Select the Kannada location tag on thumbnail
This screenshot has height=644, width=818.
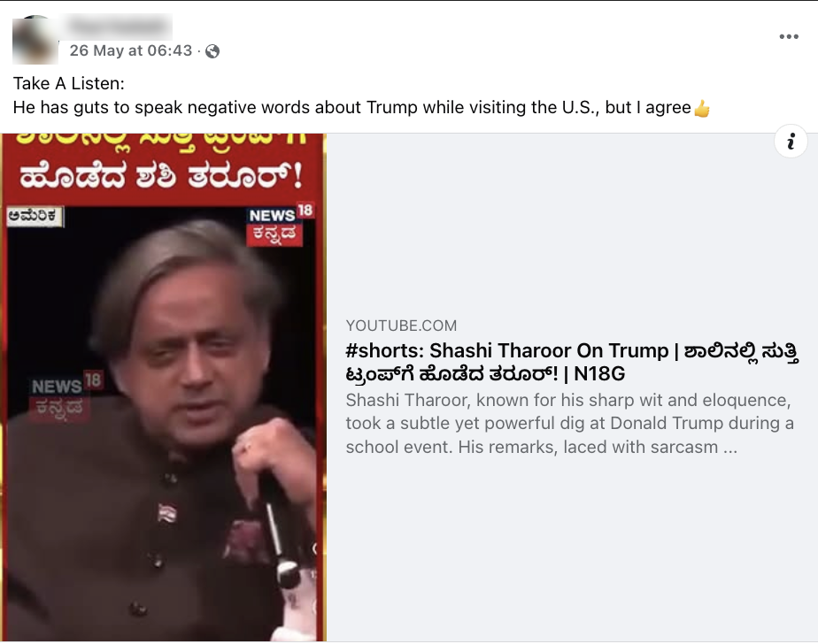[x=35, y=217]
